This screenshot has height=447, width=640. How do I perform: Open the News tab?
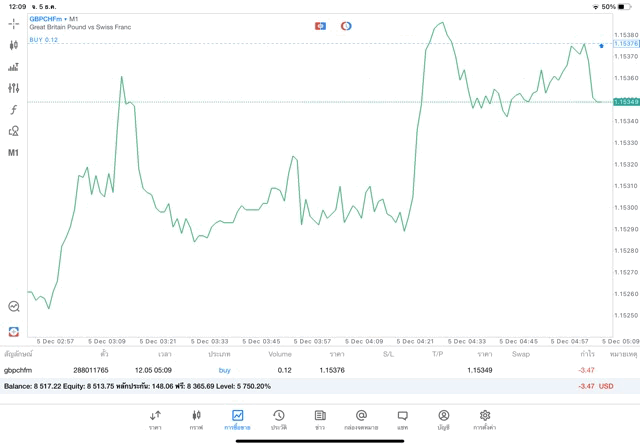coord(320,420)
